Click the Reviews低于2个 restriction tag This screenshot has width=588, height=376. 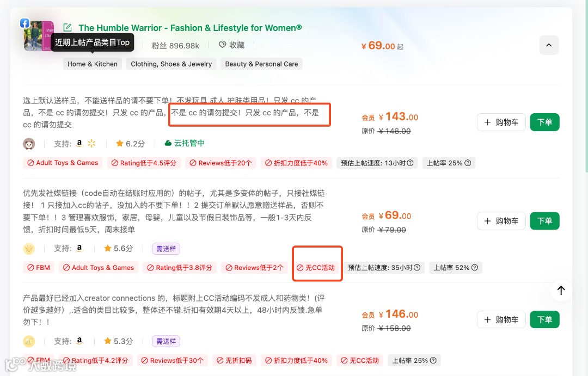click(254, 268)
